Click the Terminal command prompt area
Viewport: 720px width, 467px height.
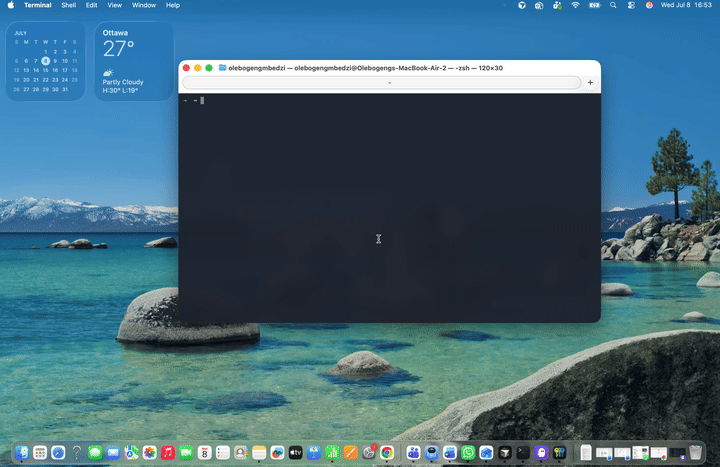pos(389,208)
